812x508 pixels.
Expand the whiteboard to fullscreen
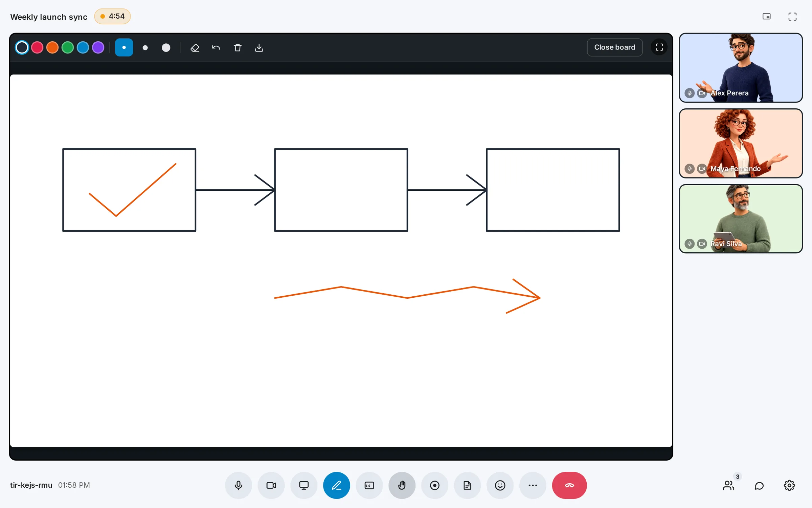point(659,47)
